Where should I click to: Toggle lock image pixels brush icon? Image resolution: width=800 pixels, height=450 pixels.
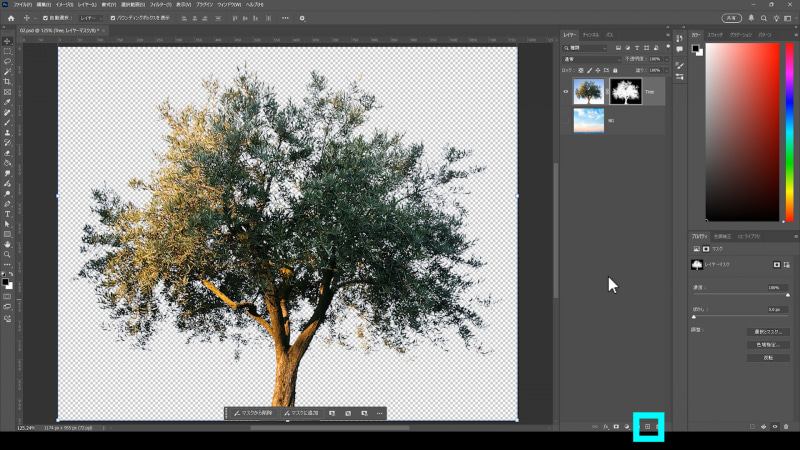coord(589,70)
